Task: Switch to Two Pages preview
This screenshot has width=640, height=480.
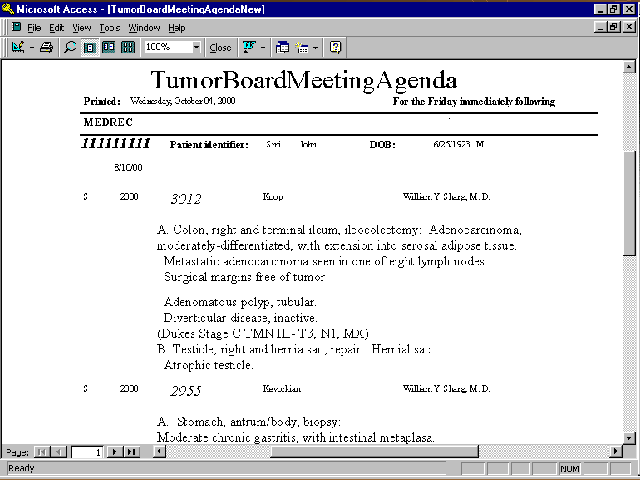Action: tap(108, 47)
